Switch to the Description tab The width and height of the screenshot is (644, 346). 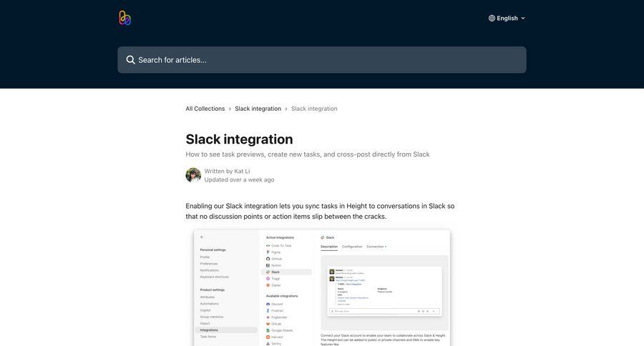(x=329, y=247)
